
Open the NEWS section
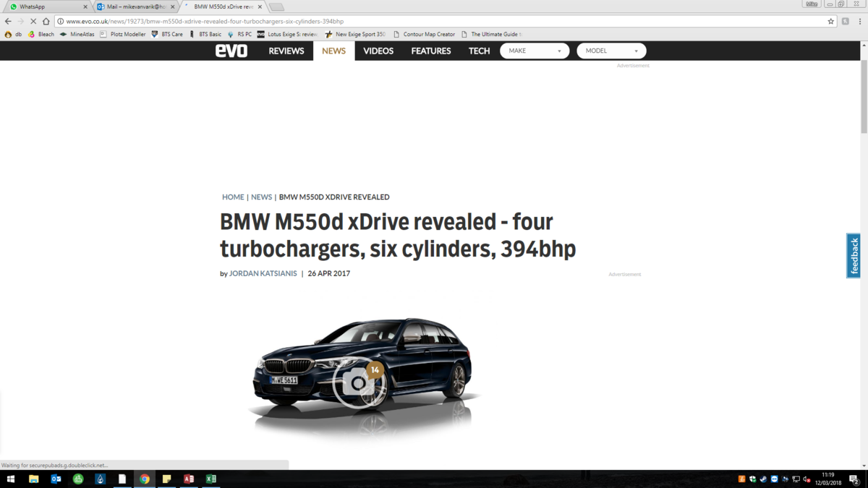pyautogui.click(x=333, y=51)
